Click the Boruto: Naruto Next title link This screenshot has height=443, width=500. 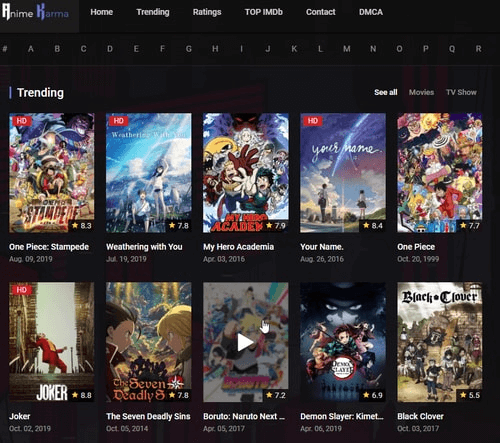pyautogui.click(x=244, y=416)
